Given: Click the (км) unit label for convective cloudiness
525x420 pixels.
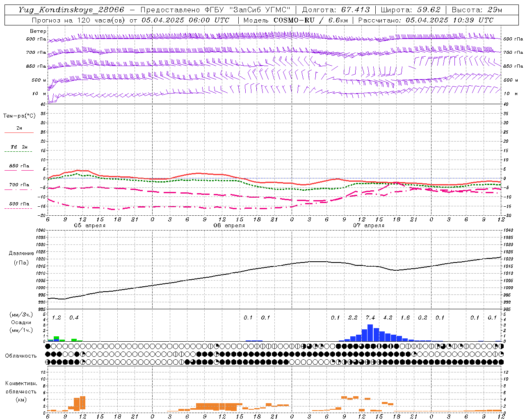Looking at the screenshot, I should 21,399.
